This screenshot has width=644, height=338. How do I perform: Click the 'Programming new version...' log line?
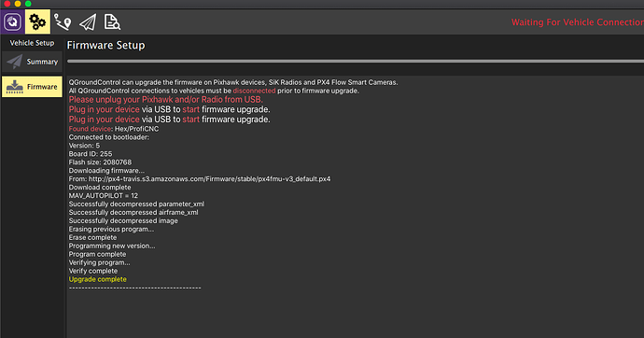click(x=112, y=246)
